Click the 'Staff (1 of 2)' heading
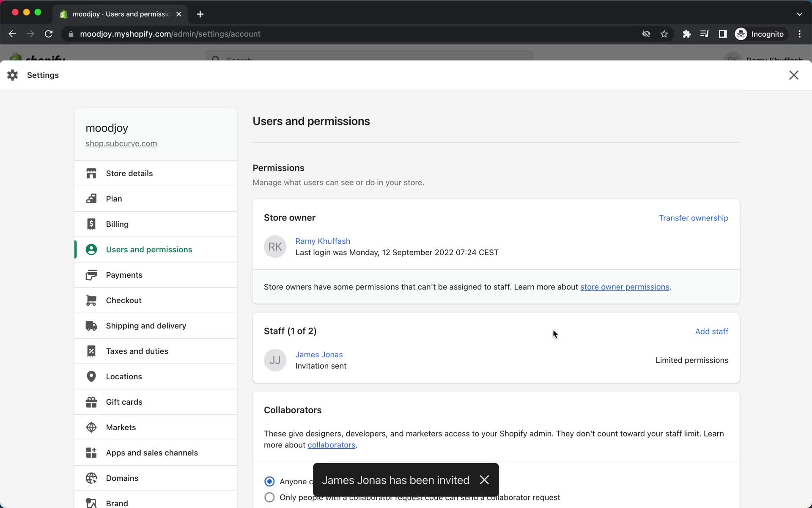The width and height of the screenshot is (812, 508). [290, 331]
